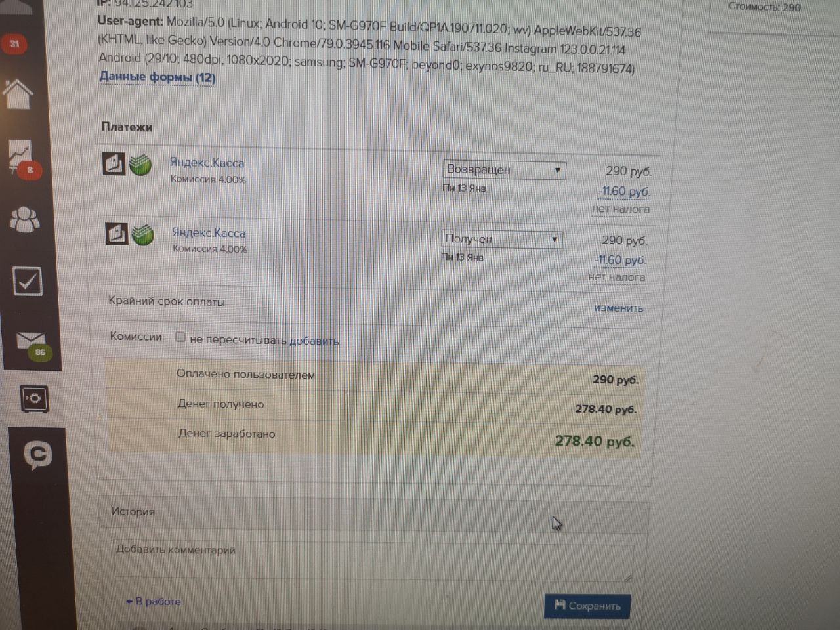
Task: Open the "Возвращен" payment status dropdown
Action: tap(504, 170)
